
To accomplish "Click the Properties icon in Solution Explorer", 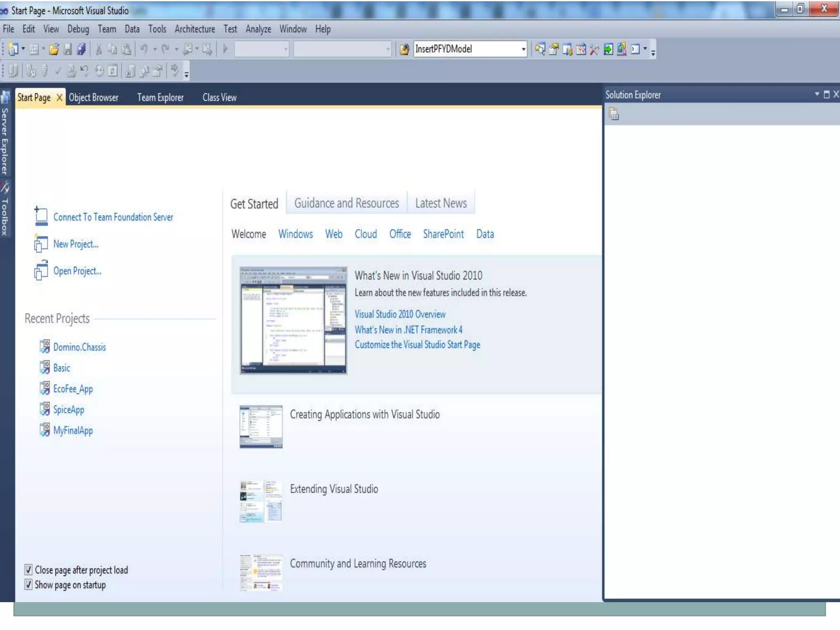I will pos(614,114).
